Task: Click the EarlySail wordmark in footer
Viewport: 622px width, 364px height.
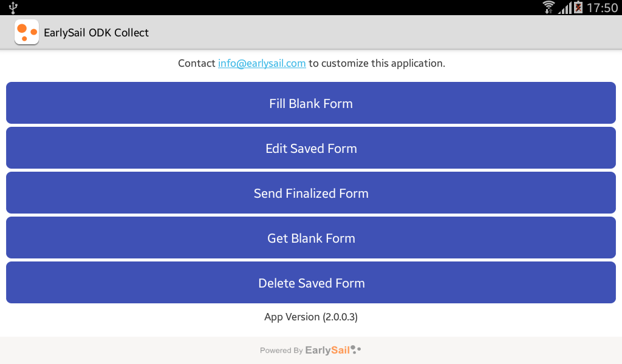Action: 327,350
